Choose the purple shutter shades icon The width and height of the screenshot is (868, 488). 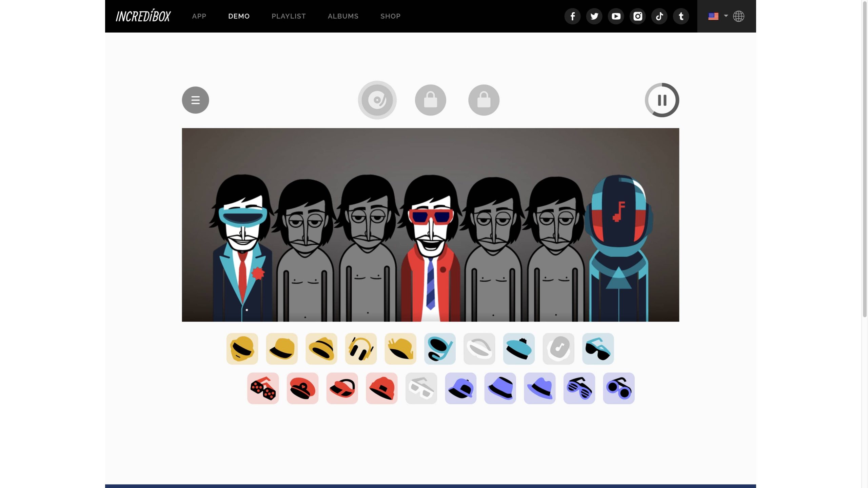(x=579, y=388)
